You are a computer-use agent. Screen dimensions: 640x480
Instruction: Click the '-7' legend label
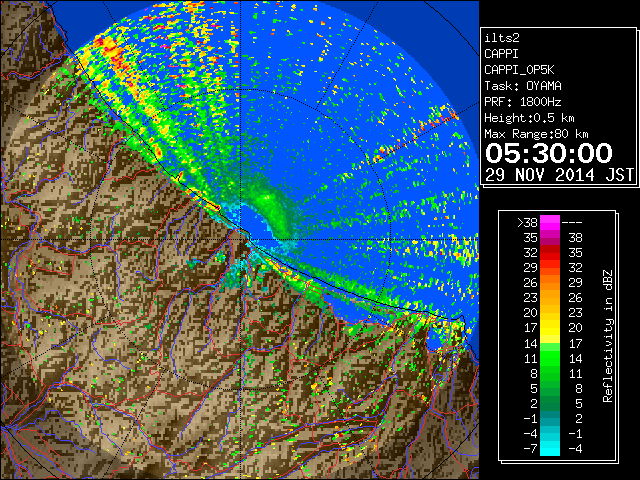coord(530,449)
